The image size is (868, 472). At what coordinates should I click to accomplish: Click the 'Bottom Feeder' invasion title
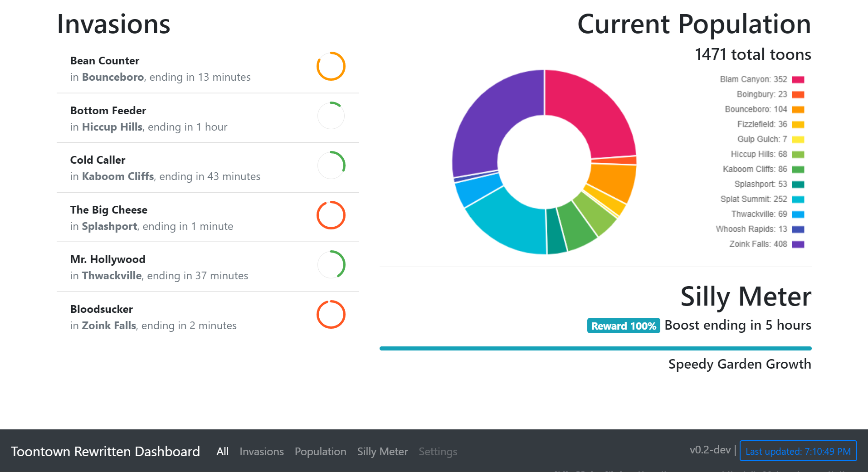pyautogui.click(x=108, y=111)
